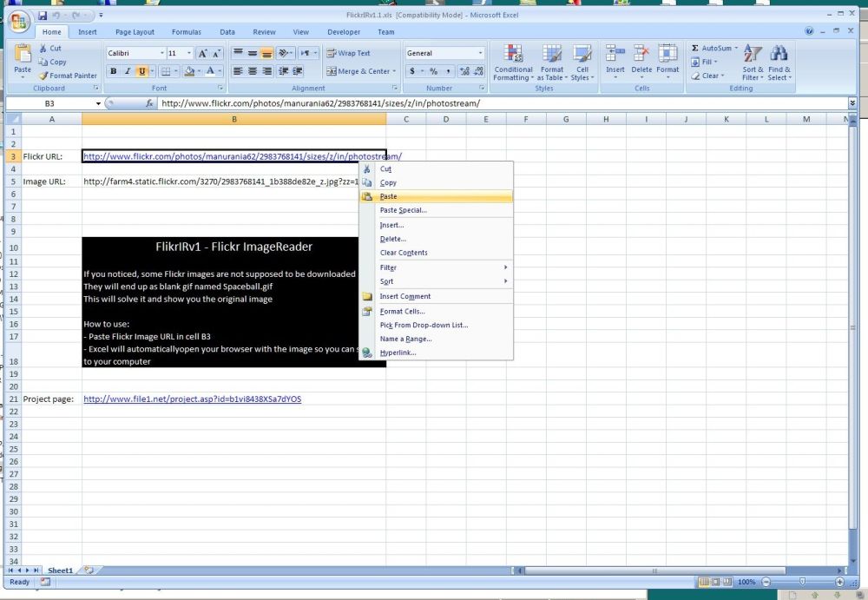Click the Flickr URL hyperlink in B3

tap(242, 156)
